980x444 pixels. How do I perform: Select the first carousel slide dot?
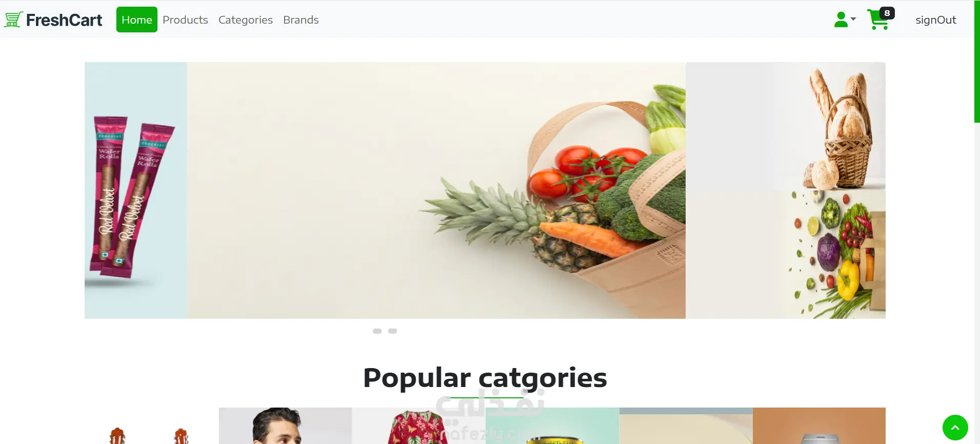[x=377, y=331]
